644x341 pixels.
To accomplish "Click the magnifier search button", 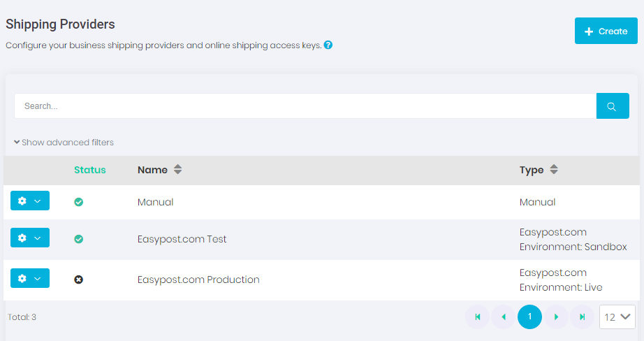I will pos(612,106).
